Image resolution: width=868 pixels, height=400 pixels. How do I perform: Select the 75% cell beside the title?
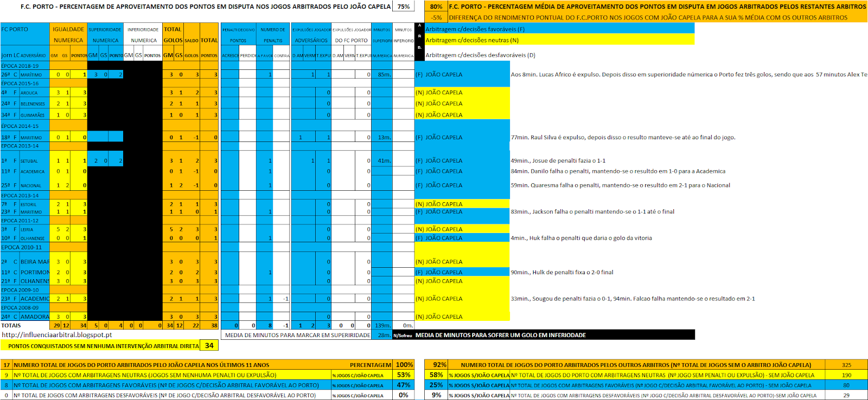[x=404, y=7]
